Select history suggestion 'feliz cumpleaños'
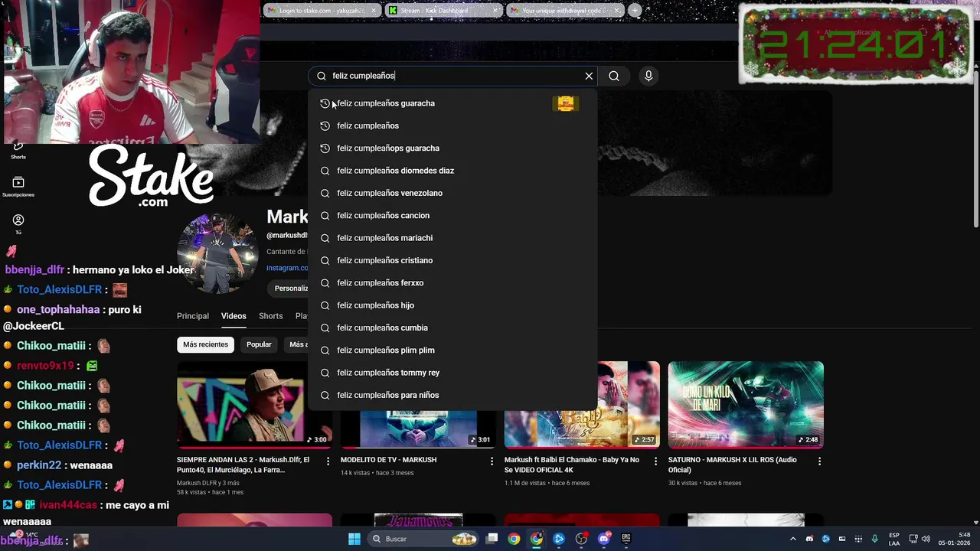Screen dimensions: 980x551 click(452, 126)
